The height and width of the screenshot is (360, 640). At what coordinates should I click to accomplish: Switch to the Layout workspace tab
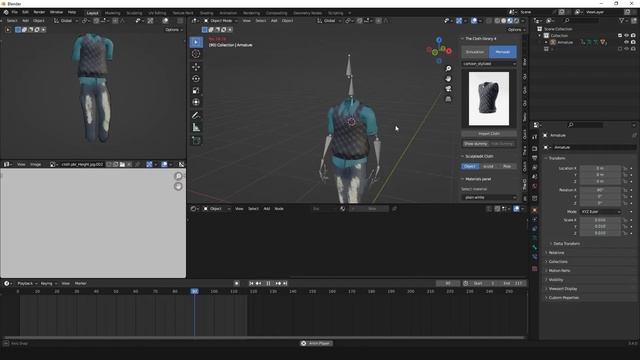[92, 13]
